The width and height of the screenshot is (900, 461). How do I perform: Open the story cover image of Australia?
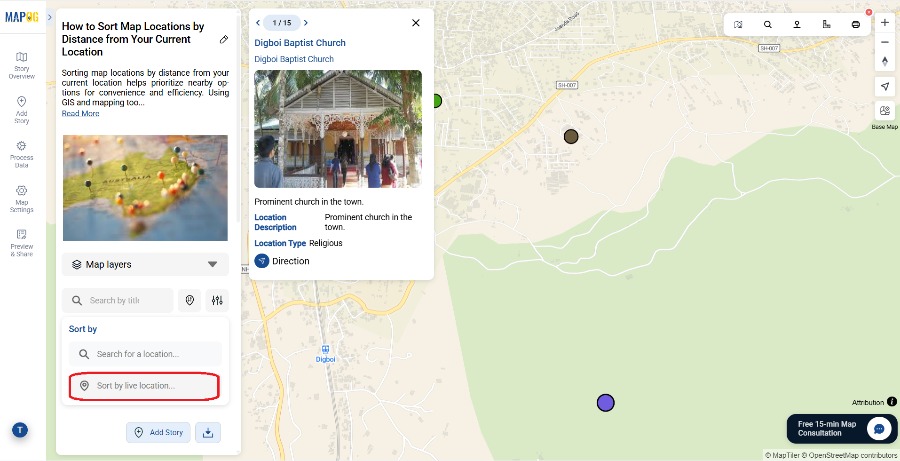tap(145, 188)
